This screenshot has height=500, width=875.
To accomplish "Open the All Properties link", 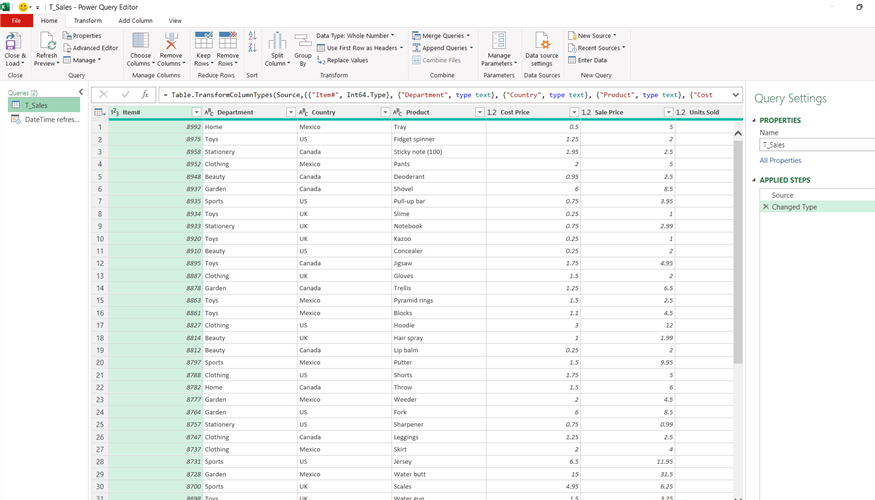I will point(780,161).
